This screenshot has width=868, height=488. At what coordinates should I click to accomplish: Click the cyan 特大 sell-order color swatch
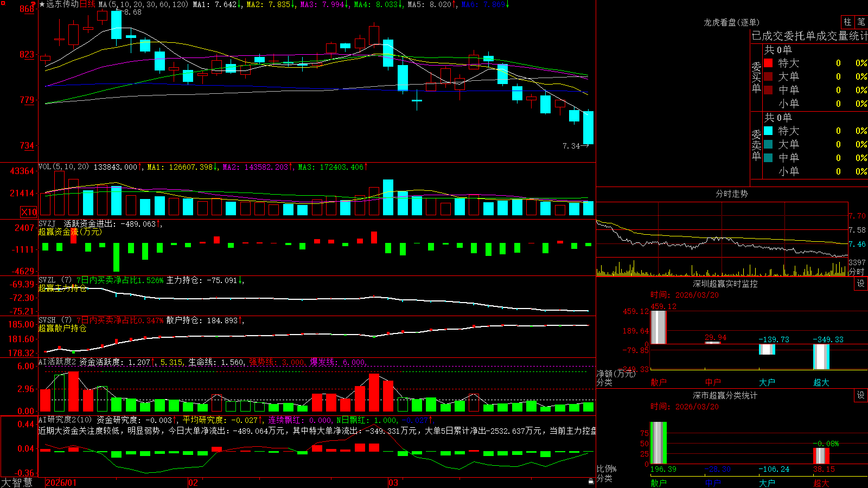click(x=768, y=131)
